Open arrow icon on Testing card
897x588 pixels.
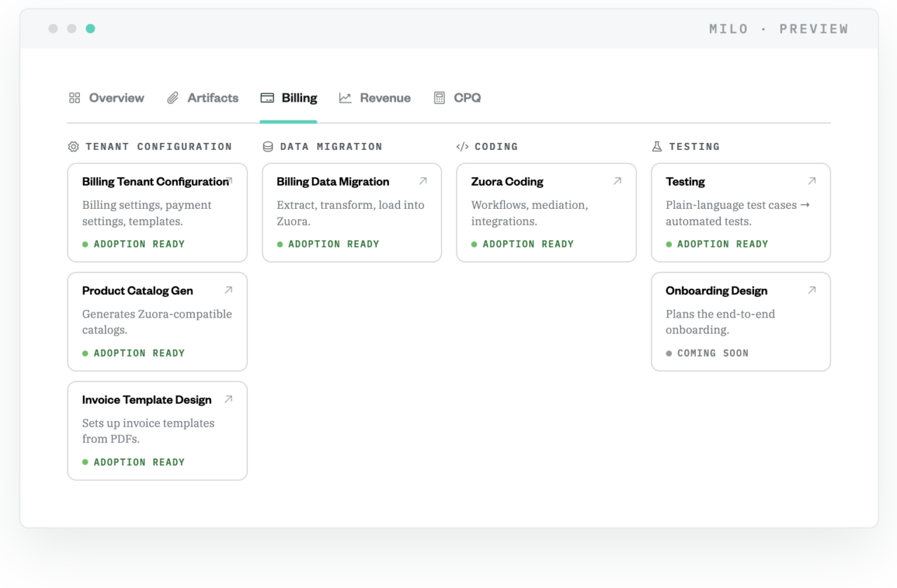pos(812,181)
